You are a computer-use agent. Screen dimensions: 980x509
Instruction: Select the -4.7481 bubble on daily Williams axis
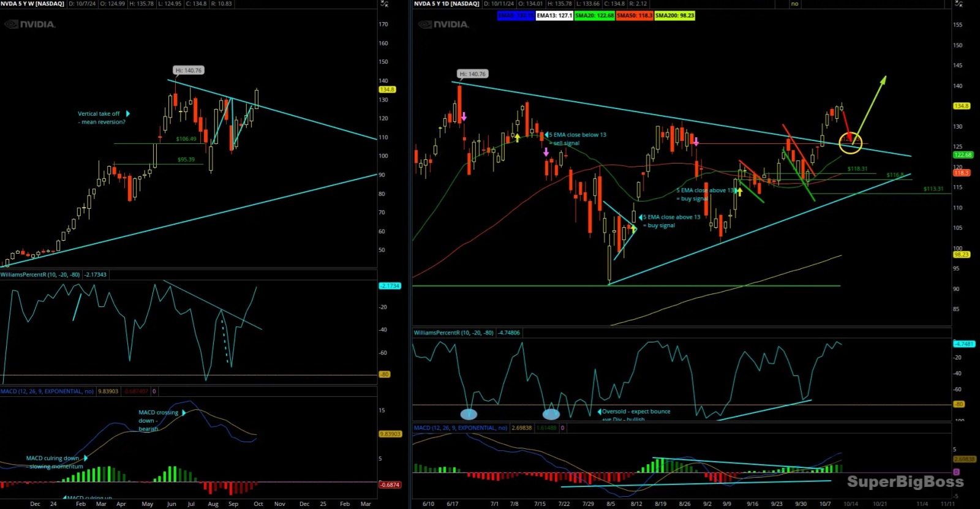click(963, 344)
